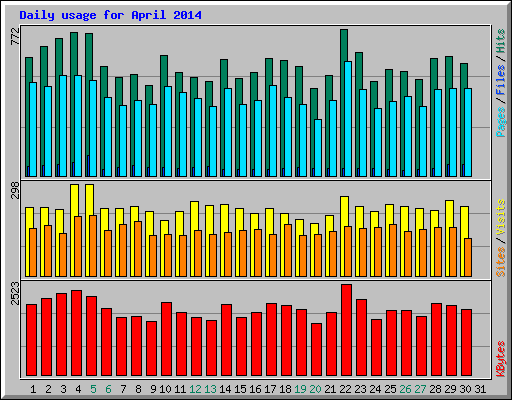Click day label 17 on the x-axis
Image resolution: width=512 pixels, height=400 pixels.
[270, 389]
